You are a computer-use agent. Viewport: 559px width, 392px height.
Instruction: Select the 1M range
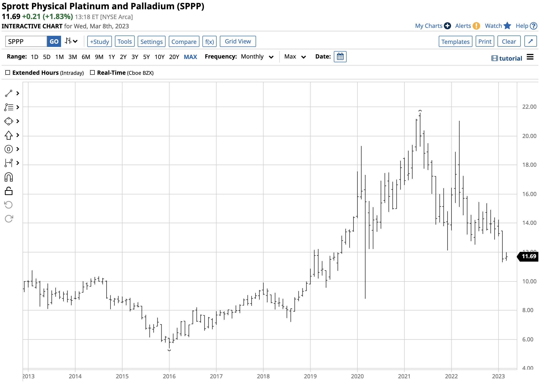[x=59, y=57]
